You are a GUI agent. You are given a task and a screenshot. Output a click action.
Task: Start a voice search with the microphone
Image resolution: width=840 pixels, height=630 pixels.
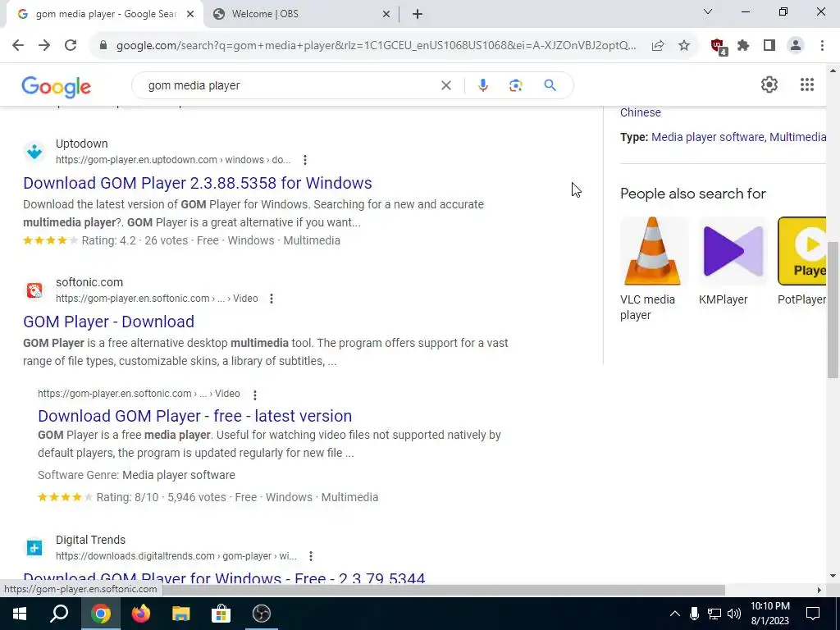(x=482, y=85)
